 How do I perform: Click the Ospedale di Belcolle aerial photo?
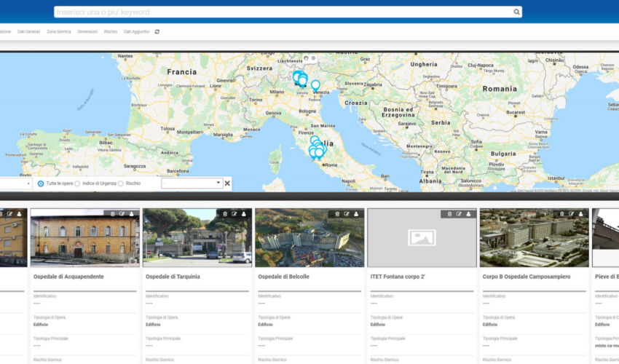pyautogui.click(x=309, y=237)
